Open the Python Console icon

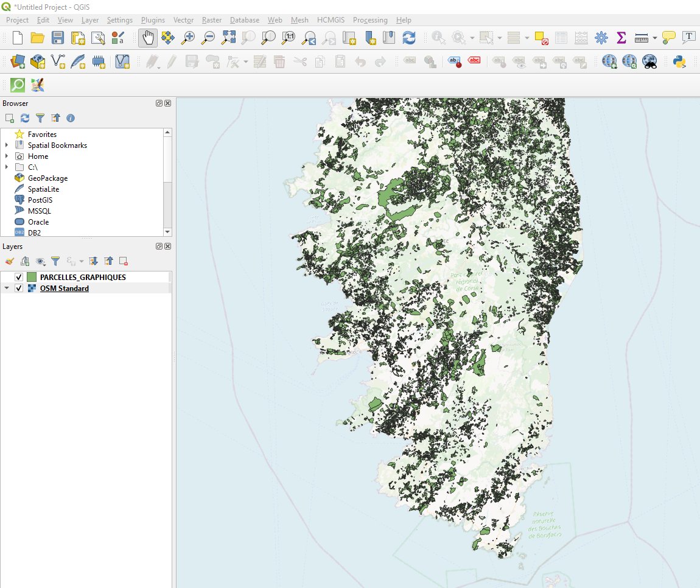tap(679, 61)
